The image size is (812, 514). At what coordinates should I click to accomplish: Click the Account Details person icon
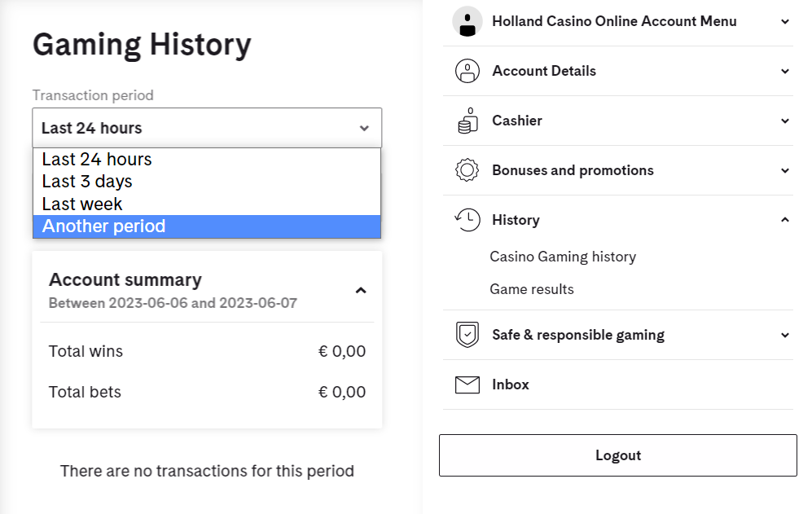pyautogui.click(x=467, y=71)
